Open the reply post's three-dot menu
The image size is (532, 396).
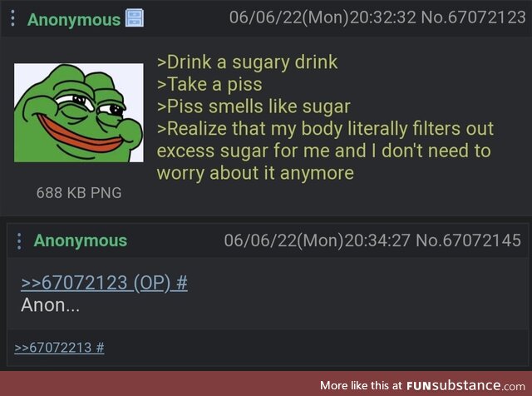[x=19, y=241]
